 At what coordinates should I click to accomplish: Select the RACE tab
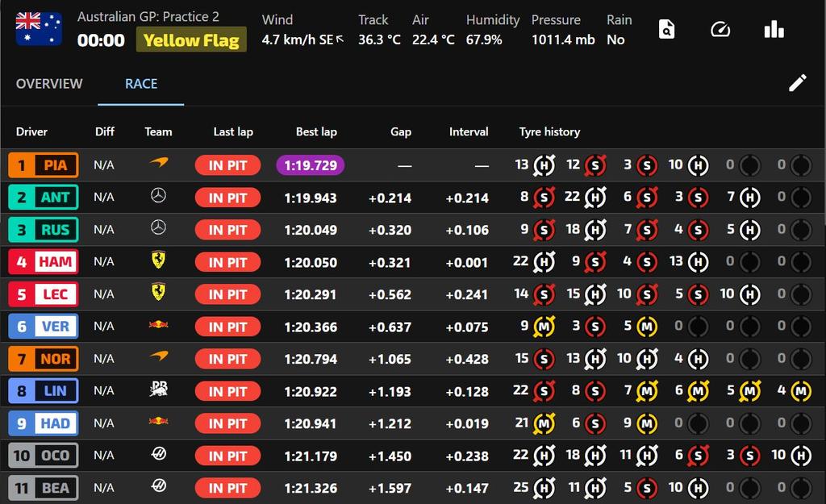[141, 84]
